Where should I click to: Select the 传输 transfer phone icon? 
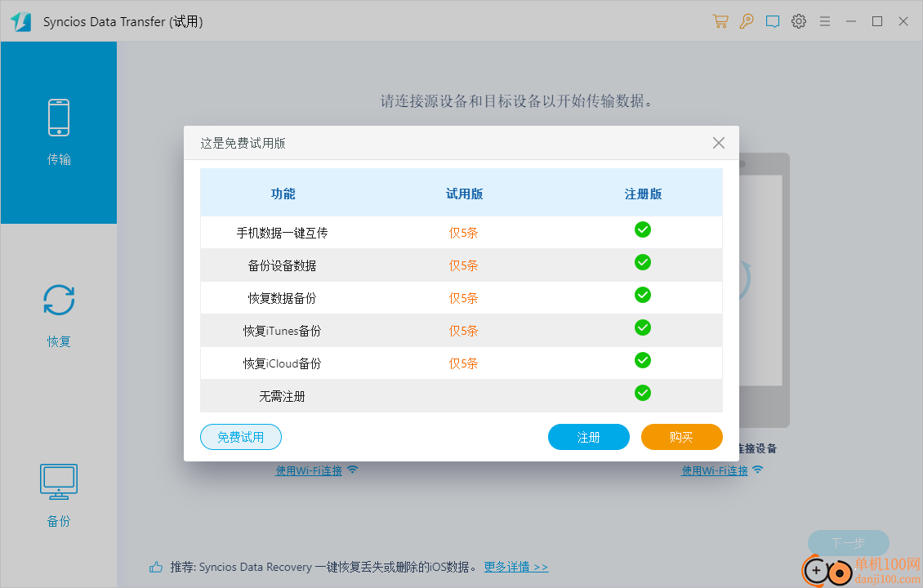coord(59,117)
